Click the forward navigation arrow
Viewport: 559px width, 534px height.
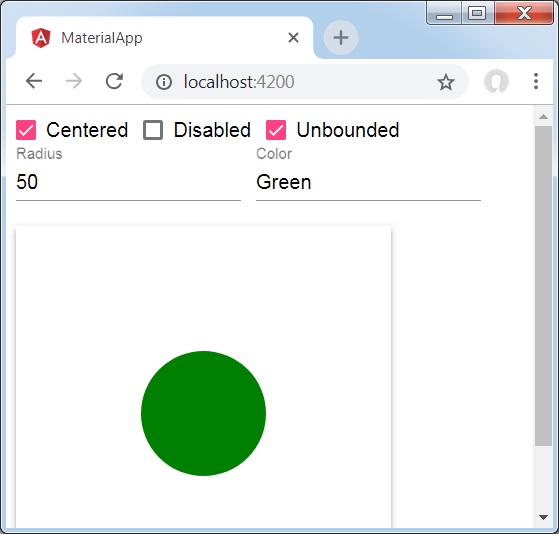coord(74,81)
